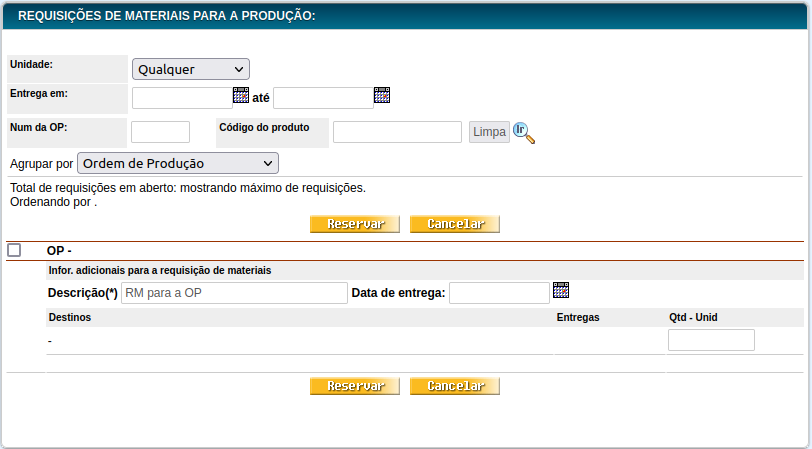Open calendar for the 'até' end date
The height and width of the screenshot is (449, 812).
click(x=381, y=96)
